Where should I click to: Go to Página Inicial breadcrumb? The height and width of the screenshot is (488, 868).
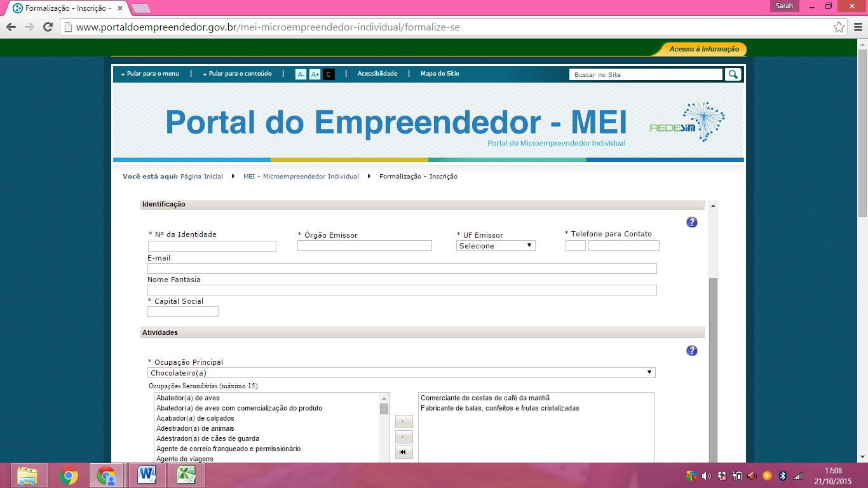click(x=201, y=177)
